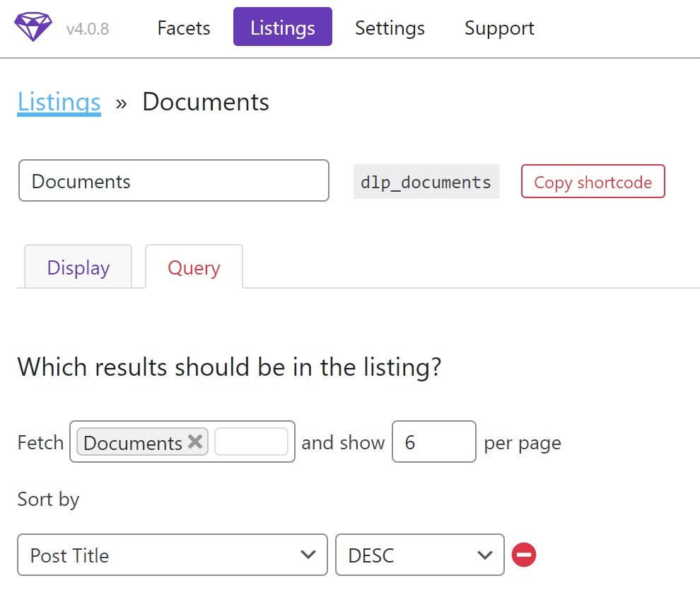Click the DESC dropdown chevron
Image resolution: width=700 pixels, height=600 pixels.
coord(484,556)
